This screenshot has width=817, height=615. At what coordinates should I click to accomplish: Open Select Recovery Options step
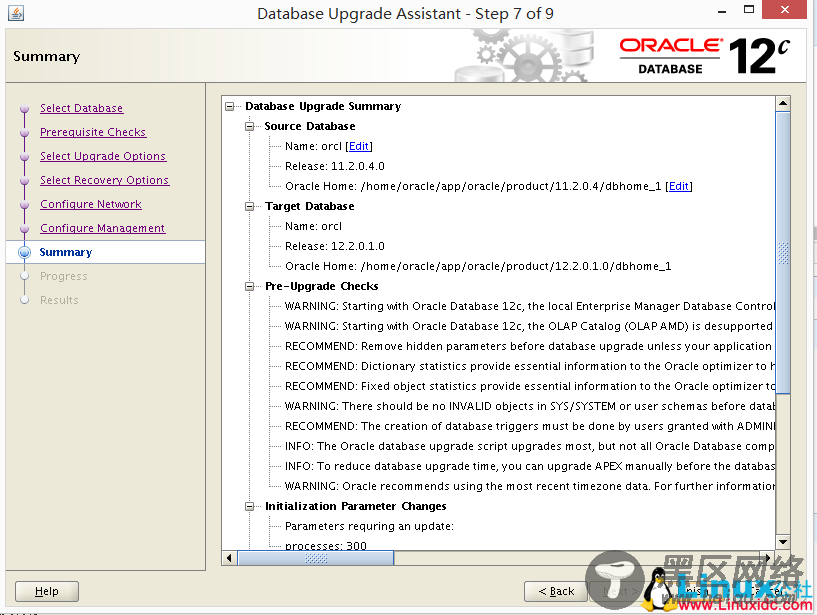tap(104, 180)
